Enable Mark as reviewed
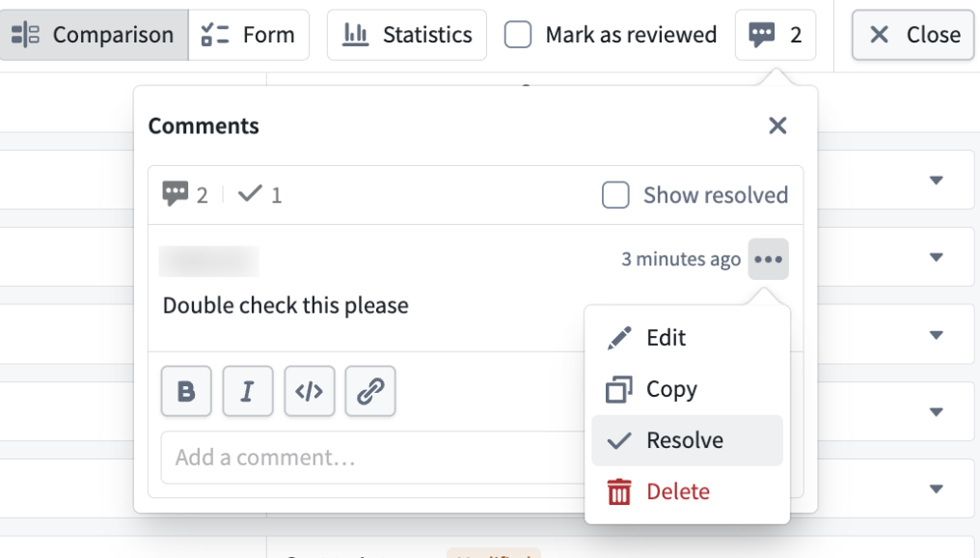Screen dimensions: 980x558 (x=518, y=34)
